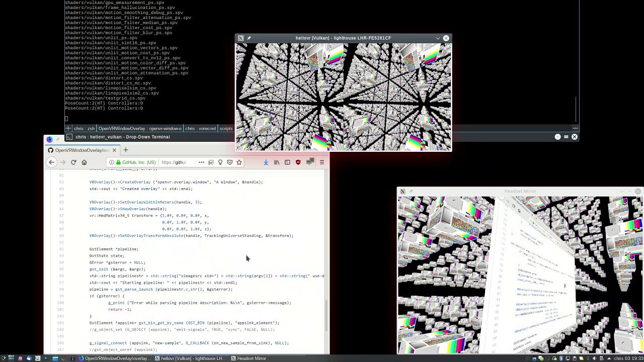Click the hellovr window menu icon
The height and width of the screenshot is (362, 644).
point(240,38)
